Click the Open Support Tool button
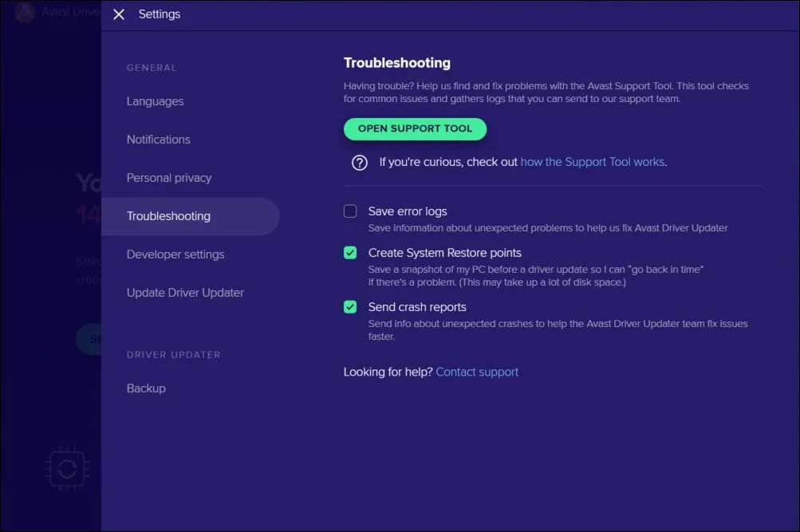 (x=415, y=128)
